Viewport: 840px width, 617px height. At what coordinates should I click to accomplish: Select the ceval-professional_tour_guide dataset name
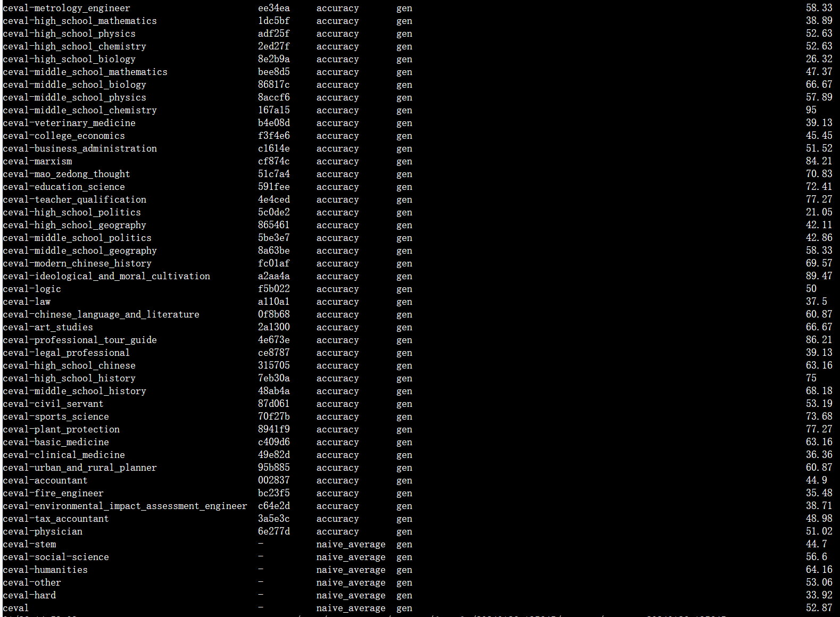[80, 340]
